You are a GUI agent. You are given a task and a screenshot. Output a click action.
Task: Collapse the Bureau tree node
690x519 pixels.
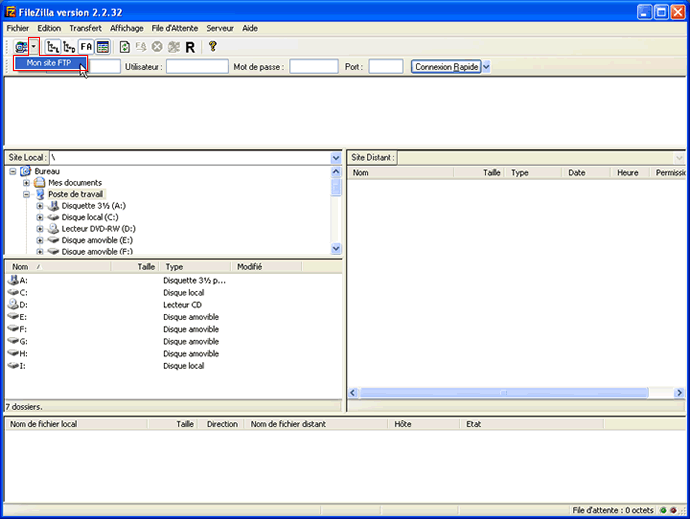[x=13, y=171]
